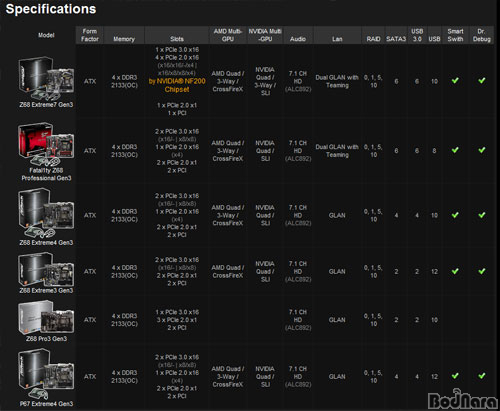Screen dimensions: 500x411
Task: Click the Model column header
Action: (x=46, y=35)
